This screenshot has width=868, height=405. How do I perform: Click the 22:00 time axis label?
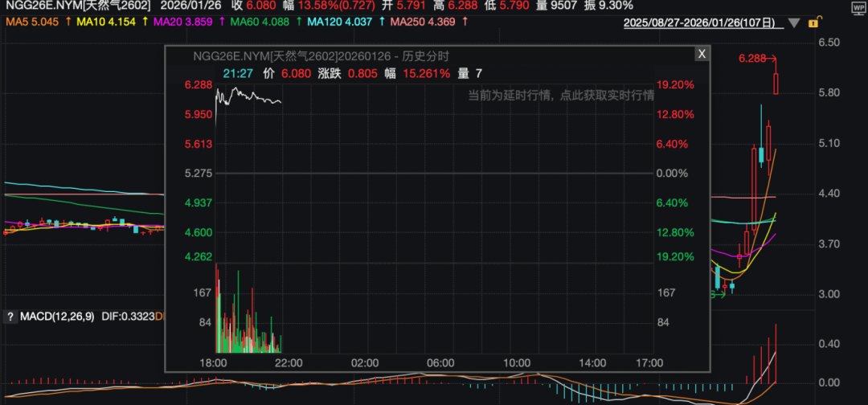[x=289, y=363]
